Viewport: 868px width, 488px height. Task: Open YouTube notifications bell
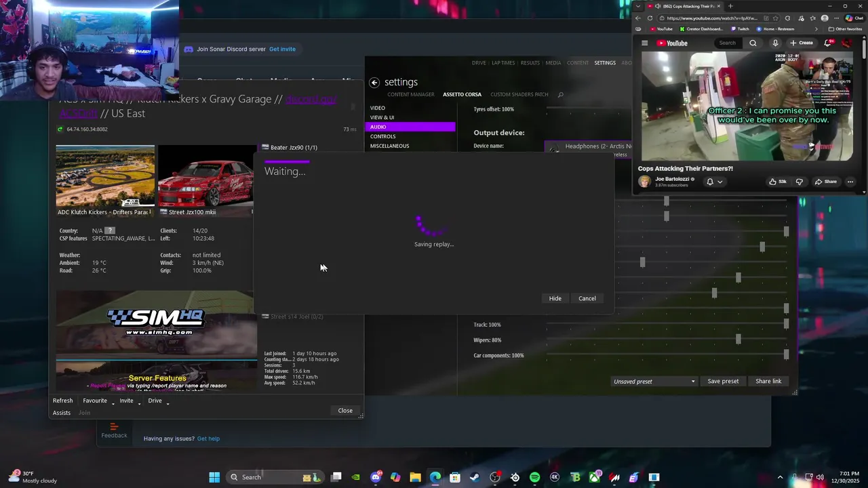tap(829, 43)
